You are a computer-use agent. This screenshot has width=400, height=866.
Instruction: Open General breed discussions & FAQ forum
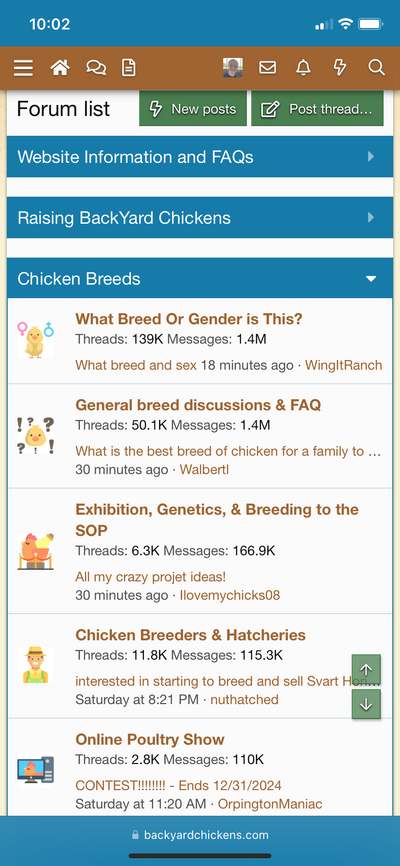click(x=198, y=405)
